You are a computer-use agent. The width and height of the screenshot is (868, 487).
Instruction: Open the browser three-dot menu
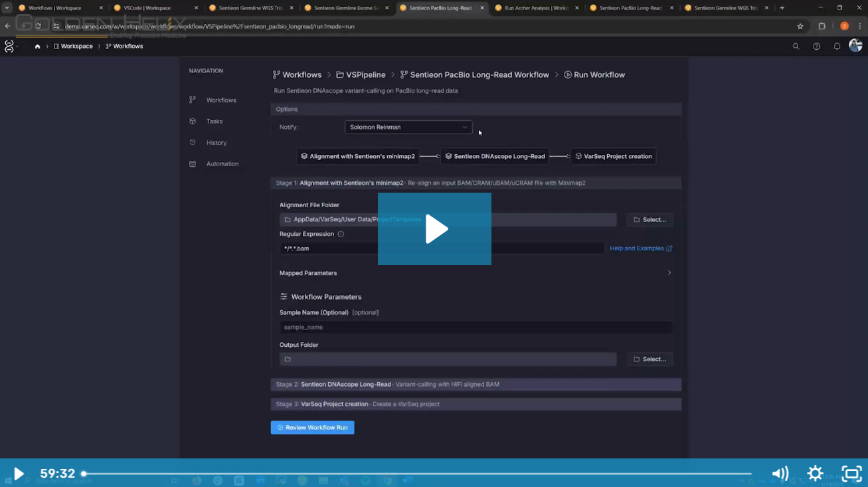coord(860,26)
